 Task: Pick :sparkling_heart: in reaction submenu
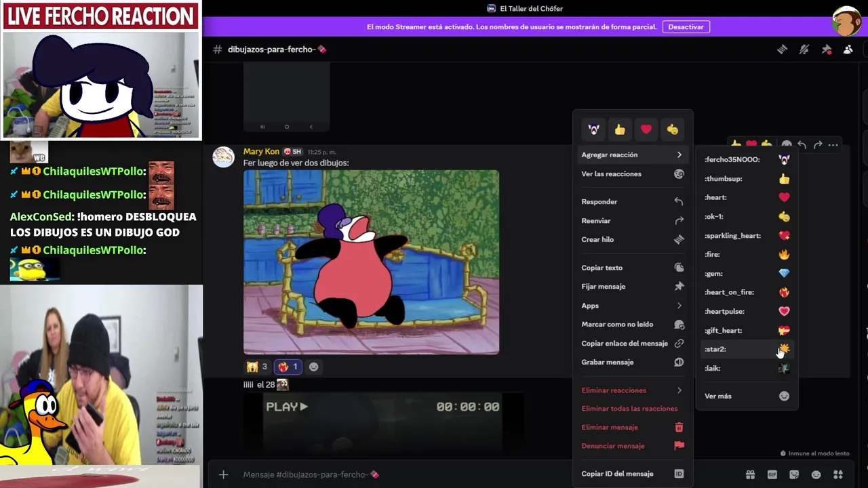coord(747,236)
